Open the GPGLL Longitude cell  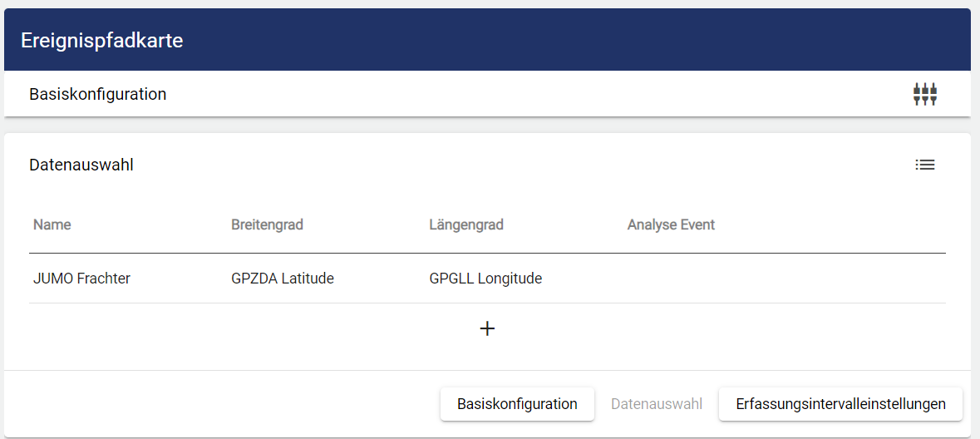(x=485, y=279)
